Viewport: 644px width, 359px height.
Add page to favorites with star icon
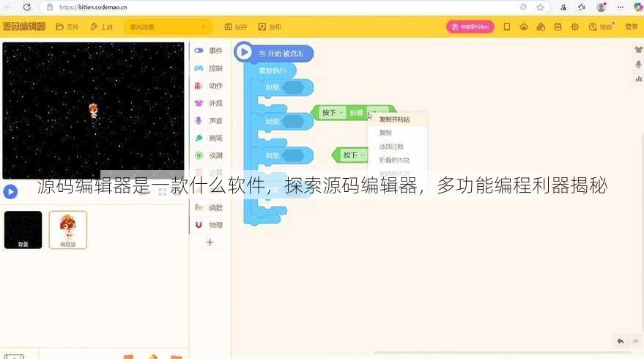pos(540,7)
